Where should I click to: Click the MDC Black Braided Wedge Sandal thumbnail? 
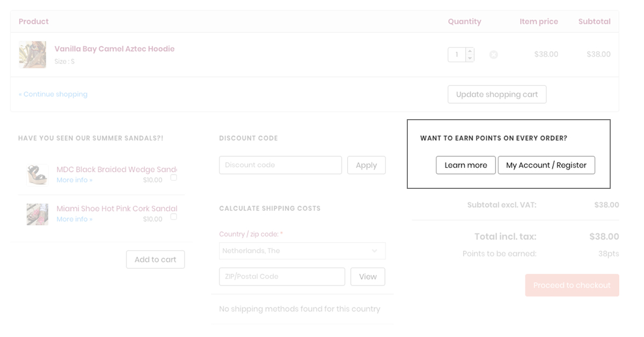click(37, 175)
